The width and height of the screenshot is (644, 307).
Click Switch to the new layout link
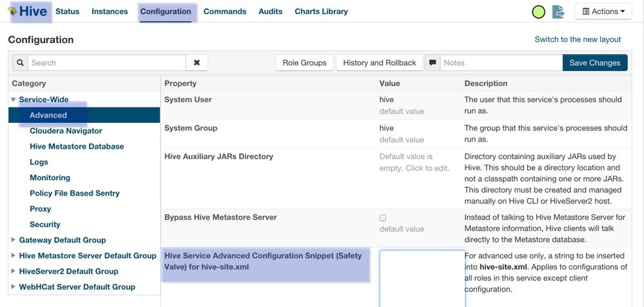[x=578, y=39]
